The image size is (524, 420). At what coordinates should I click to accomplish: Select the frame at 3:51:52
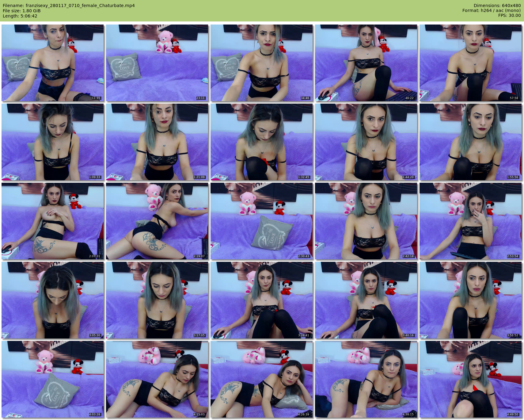coord(471,300)
